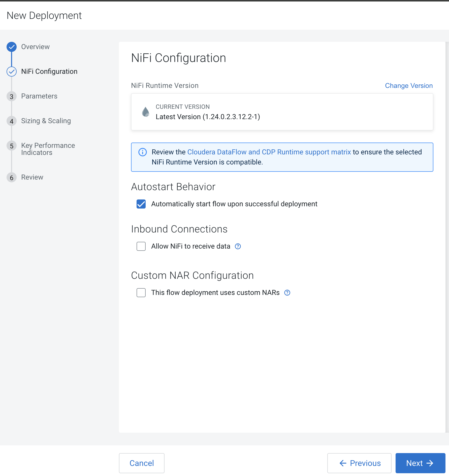Viewport: 449px width, 476px height.
Task: Click the Change Version link
Action: 409,86
